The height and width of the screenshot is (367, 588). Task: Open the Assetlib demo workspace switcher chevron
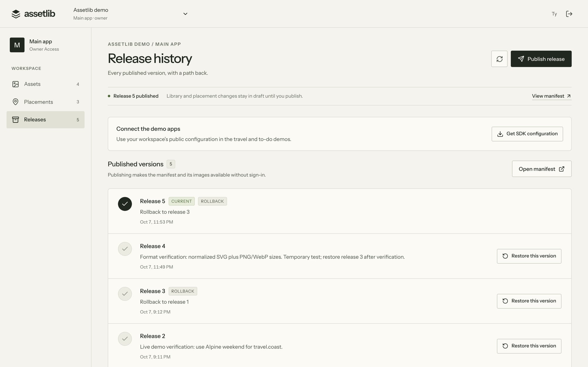coord(185,14)
